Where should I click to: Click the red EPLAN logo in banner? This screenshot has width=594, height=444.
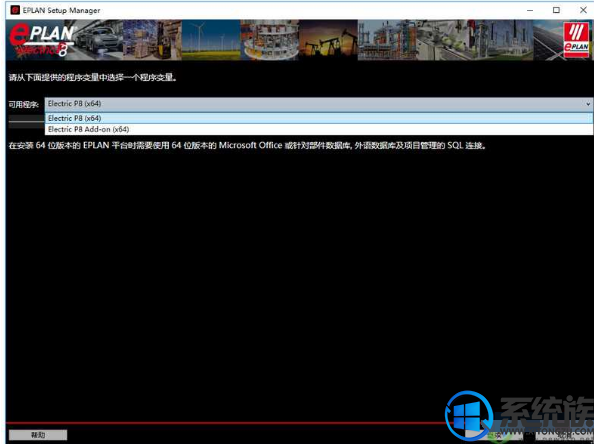(x=576, y=39)
